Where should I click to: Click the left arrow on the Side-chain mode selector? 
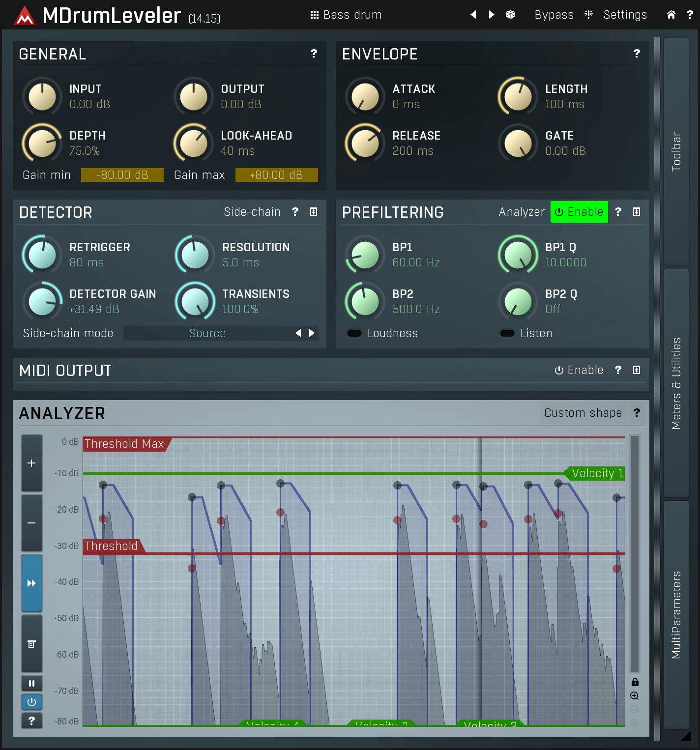point(298,333)
